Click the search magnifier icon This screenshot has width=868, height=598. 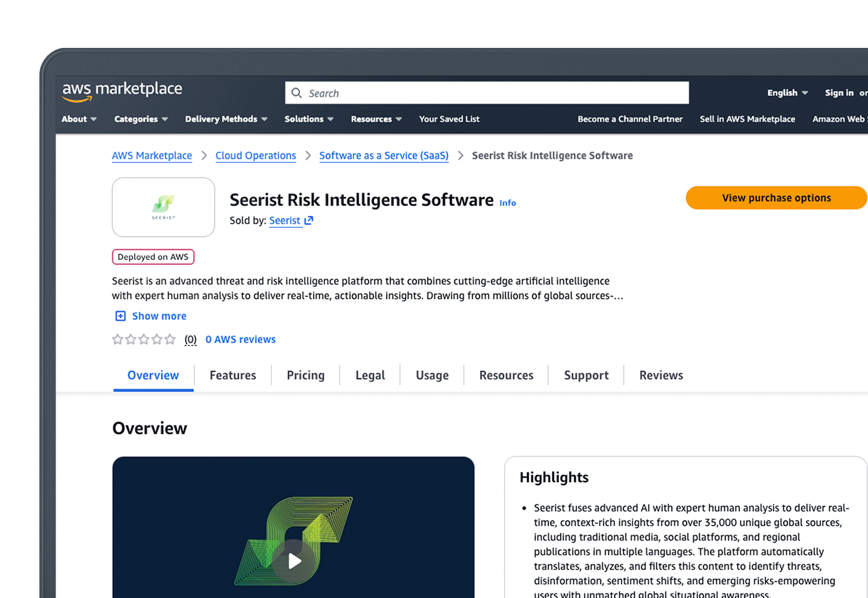tap(297, 93)
